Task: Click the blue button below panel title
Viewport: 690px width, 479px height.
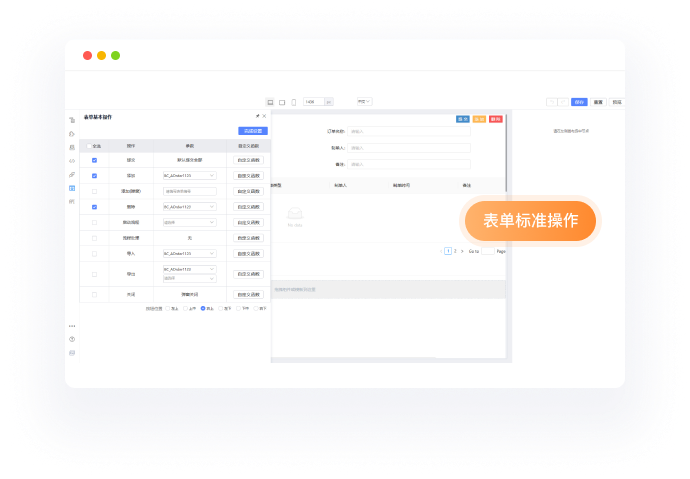Action: coord(253,131)
